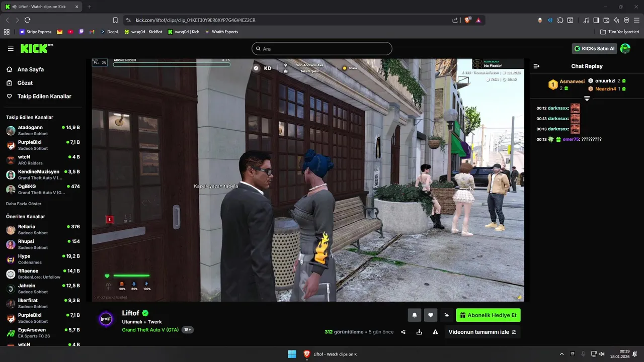This screenshot has height=362, width=644.
Task: Click the address bar share icon
Action: (455, 20)
